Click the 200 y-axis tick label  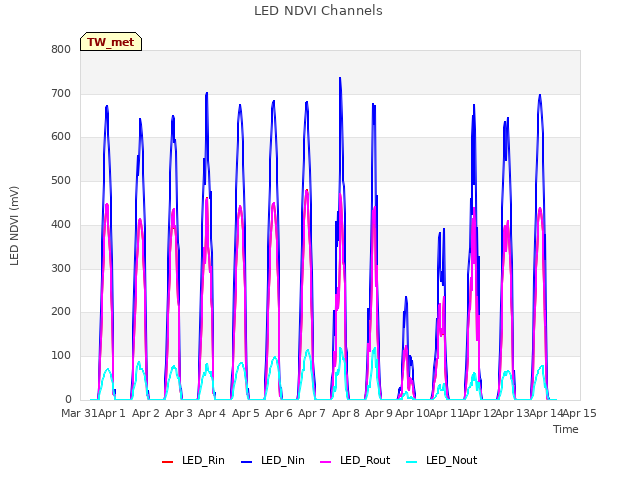click(61, 311)
